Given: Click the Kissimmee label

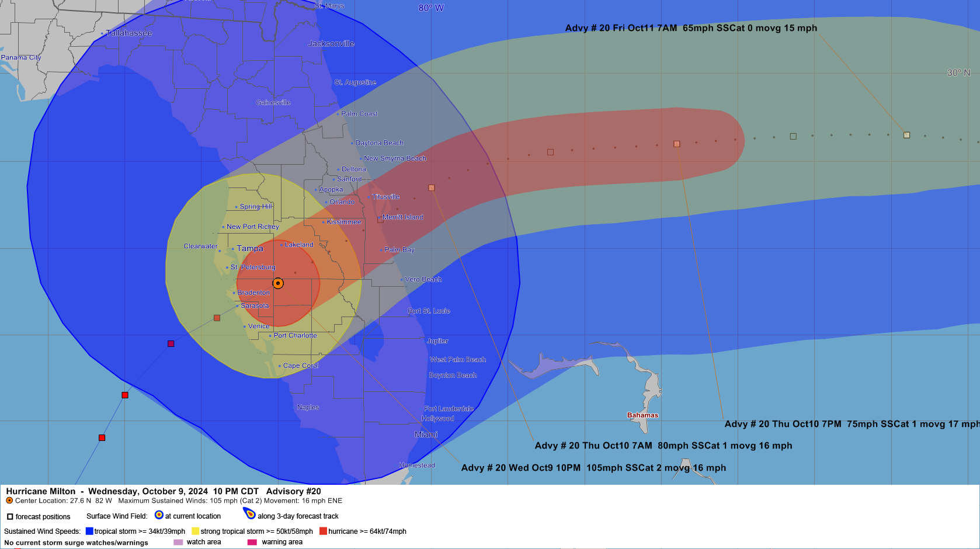Looking at the screenshot, I should (344, 222).
